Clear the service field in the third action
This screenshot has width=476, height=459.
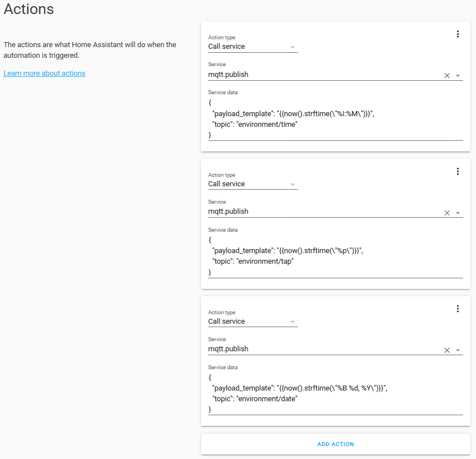point(447,350)
